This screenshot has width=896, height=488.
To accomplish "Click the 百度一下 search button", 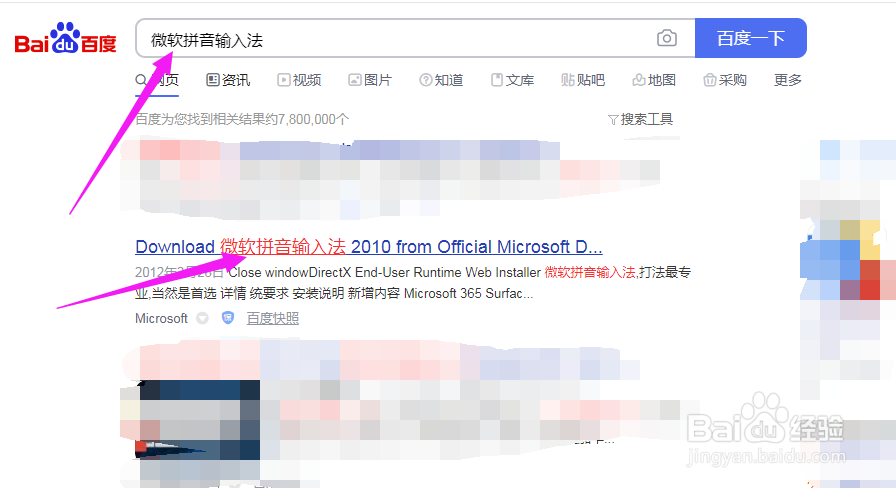I will point(750,38).
